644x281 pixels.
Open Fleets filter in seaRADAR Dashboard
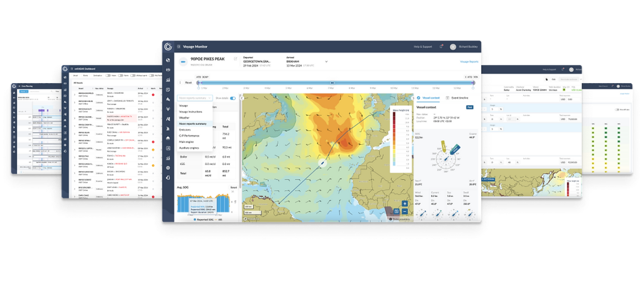86,75
